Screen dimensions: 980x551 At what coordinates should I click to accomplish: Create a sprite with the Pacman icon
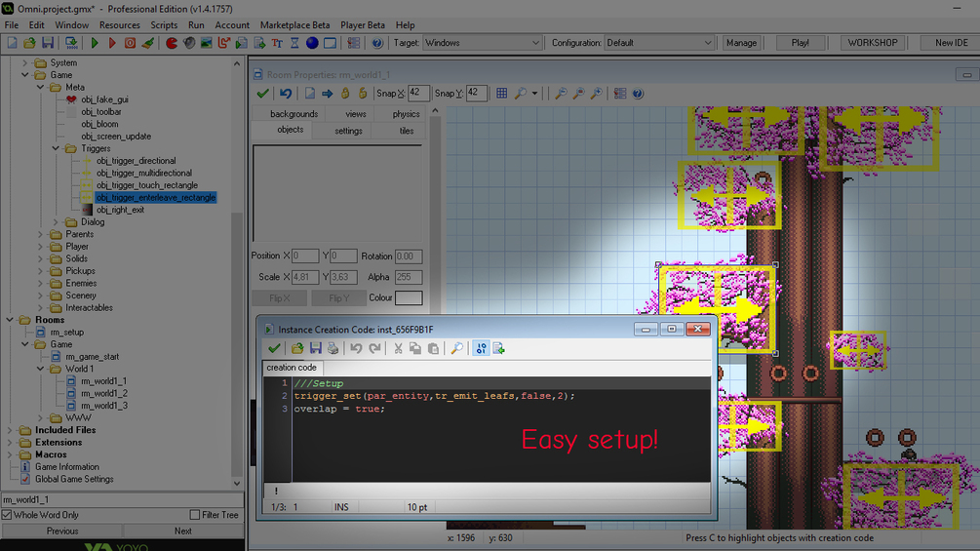click(x=172, y=43)
